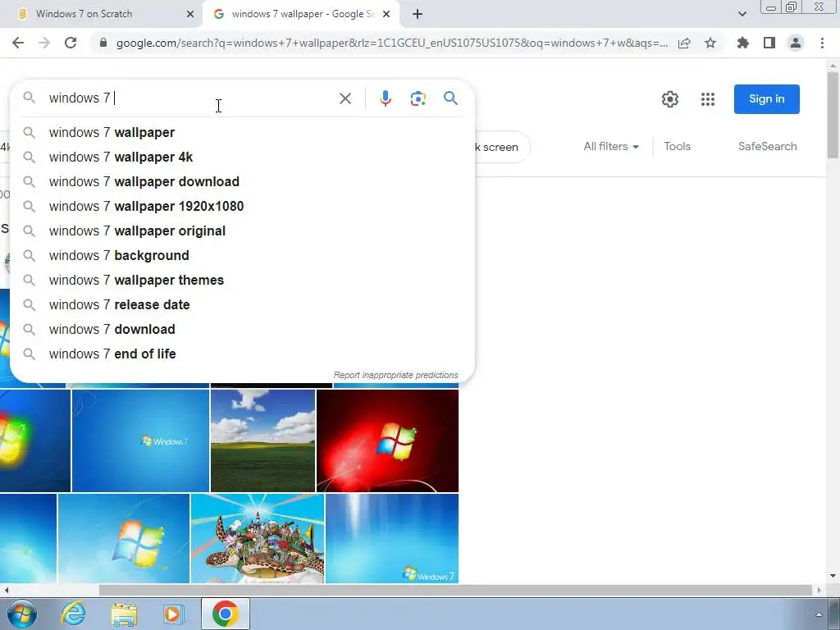Image resolution: width=840 pixels, height=630 pixels.
Task: Click the Sign in button
Action: [767, 99]
